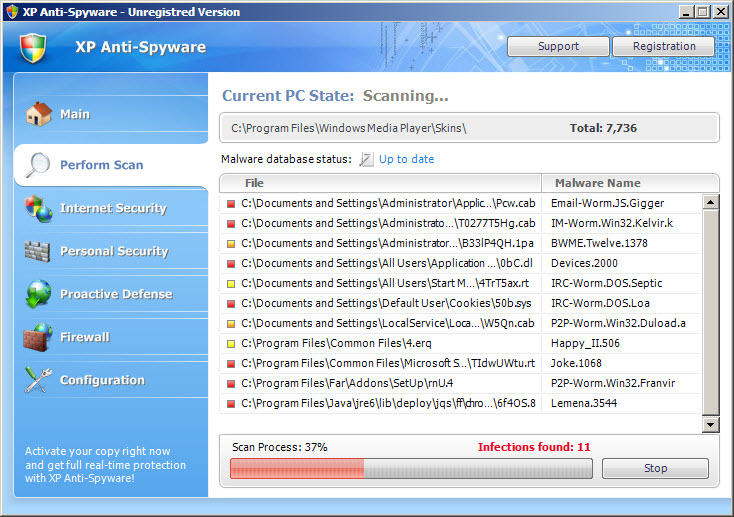Select the Internet Security globe icon
734x517 pixels.
pos(38,208)
